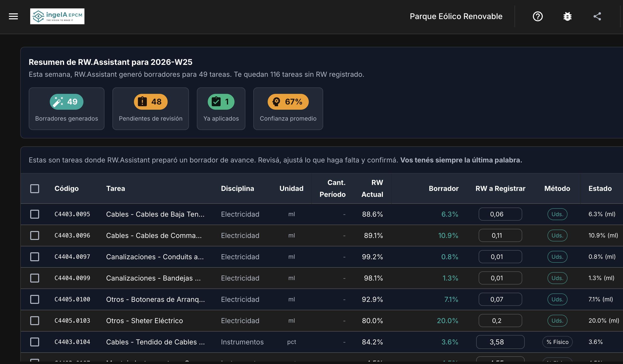Tick the checkbox for task C4404.0099
Image resolution: width=623 pixels, height=364 pixels.
click(35, 278)
